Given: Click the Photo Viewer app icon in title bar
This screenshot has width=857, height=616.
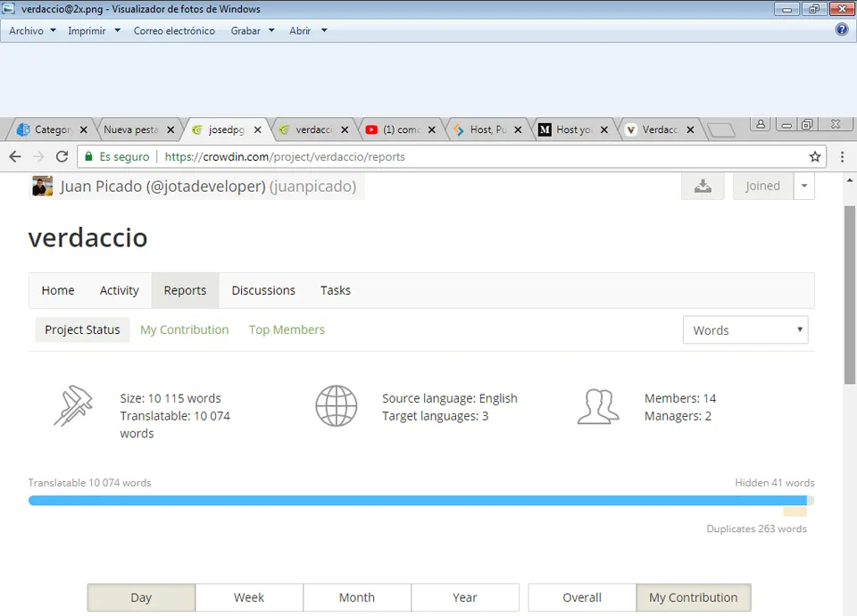Looking at the screenshot, I should tap(9, 9).
